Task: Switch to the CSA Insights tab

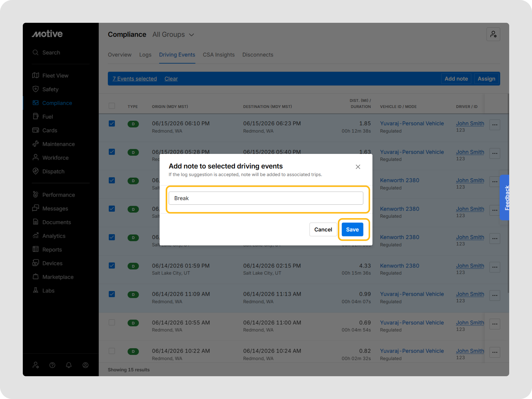Action: (x=218, y=55)
